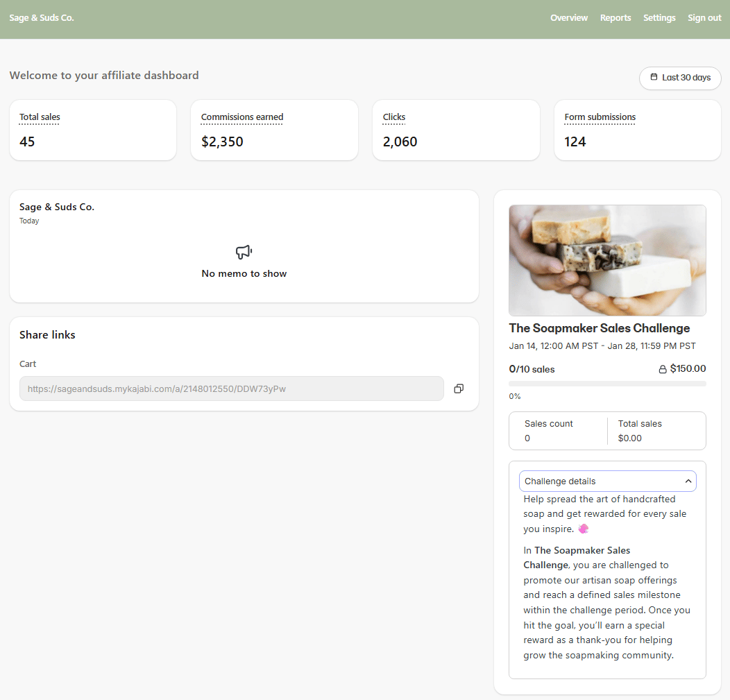This screenshot has height=700, width=730.
Task: Click the No memo to show text
Action: 244,273
